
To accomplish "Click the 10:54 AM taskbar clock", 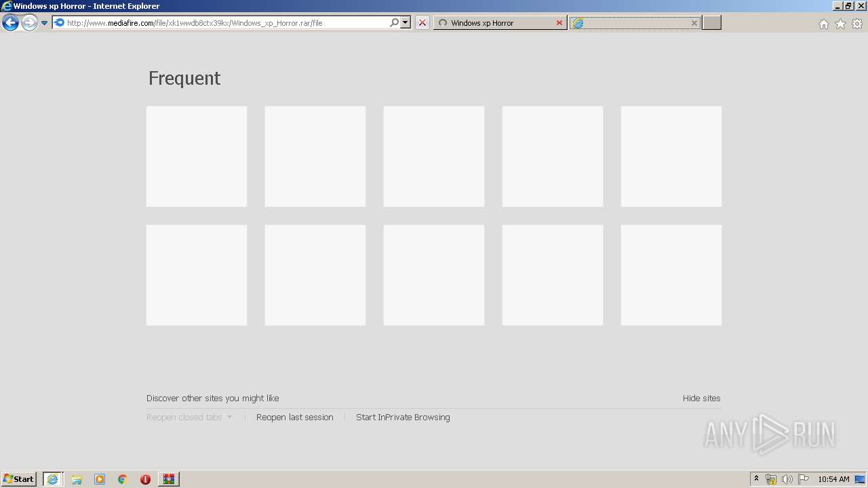I will (x=833, y=479).
